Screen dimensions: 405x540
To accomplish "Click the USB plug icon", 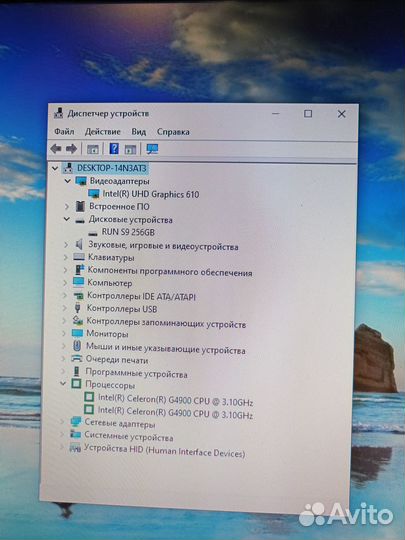I will pos(77,308).
